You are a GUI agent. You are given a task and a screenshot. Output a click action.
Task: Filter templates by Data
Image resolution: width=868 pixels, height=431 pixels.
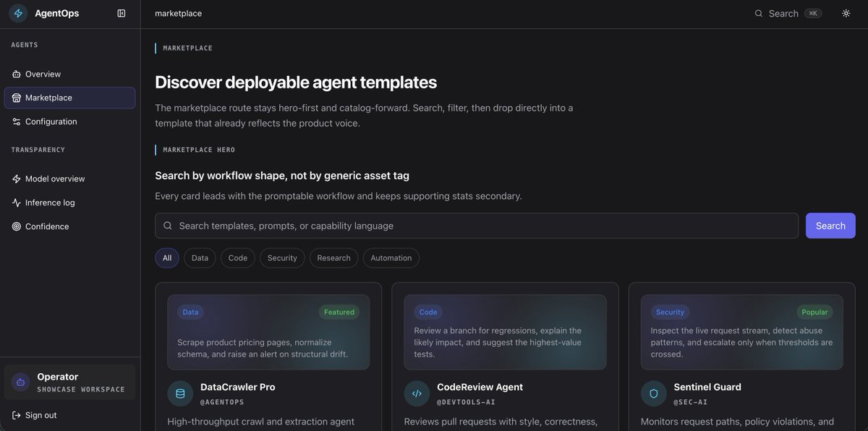[200, 258]
